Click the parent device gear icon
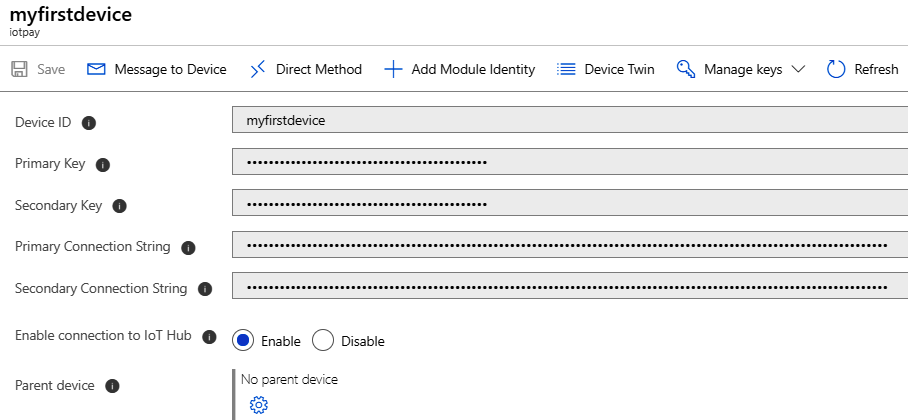908x420 pixels. tap(259, 404)
